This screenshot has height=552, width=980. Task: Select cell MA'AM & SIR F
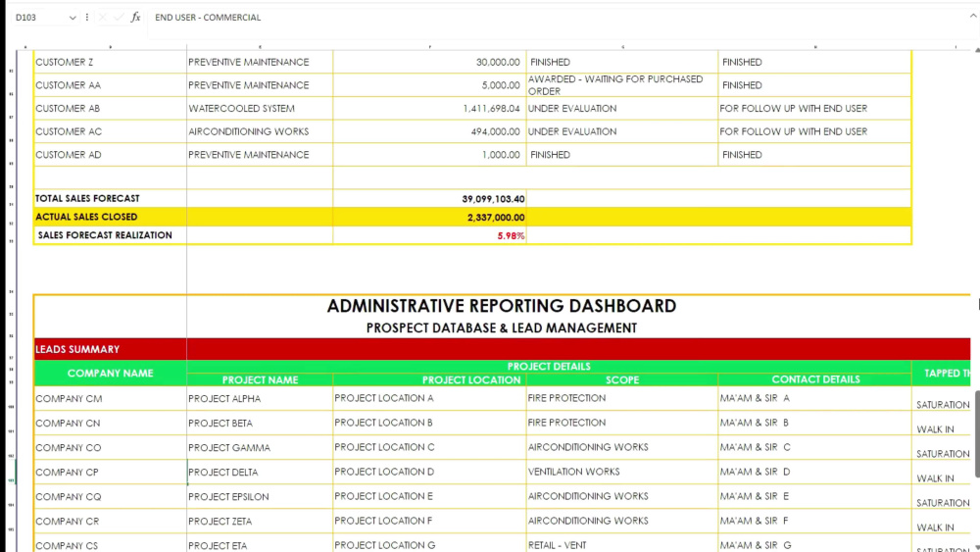coord(814,521)
